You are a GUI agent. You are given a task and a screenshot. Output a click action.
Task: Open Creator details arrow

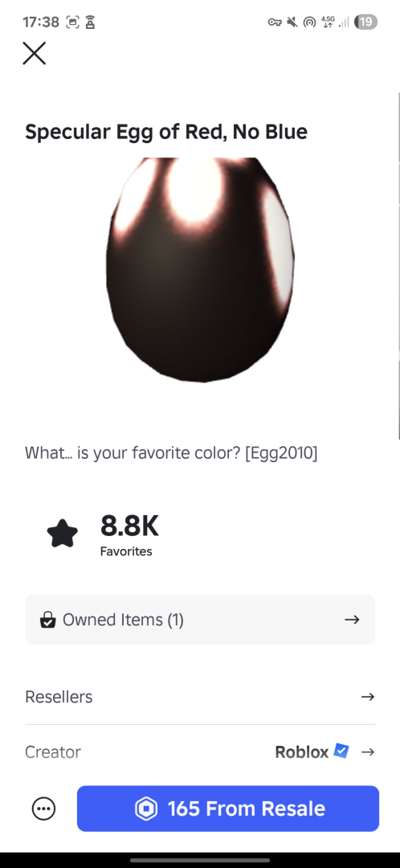click(367, 751)
